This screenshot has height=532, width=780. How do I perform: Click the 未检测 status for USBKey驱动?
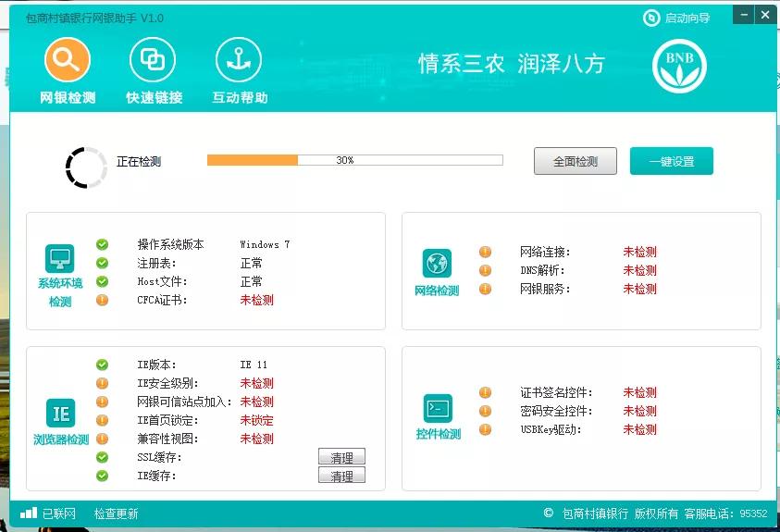[639, 429]
